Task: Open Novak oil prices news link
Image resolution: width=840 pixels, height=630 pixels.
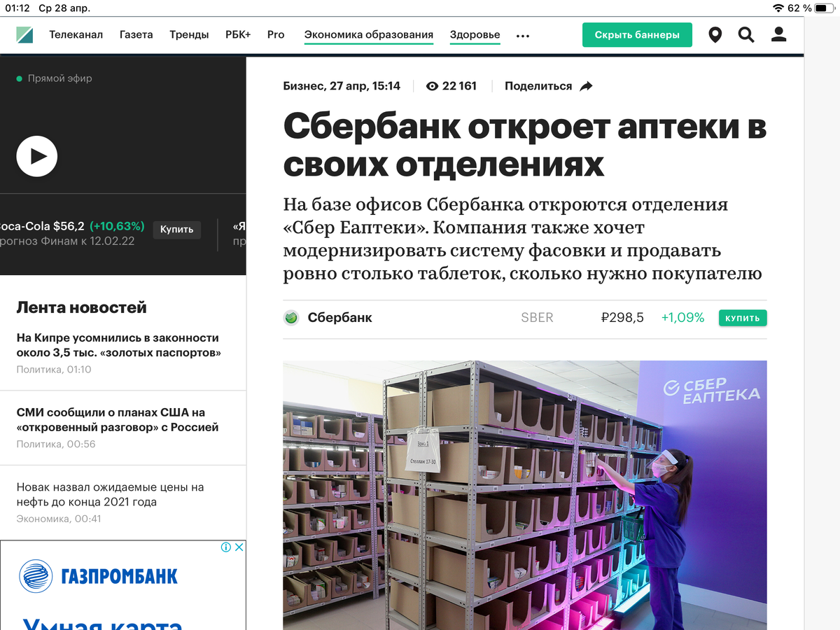Action: [x=111, y=494]
